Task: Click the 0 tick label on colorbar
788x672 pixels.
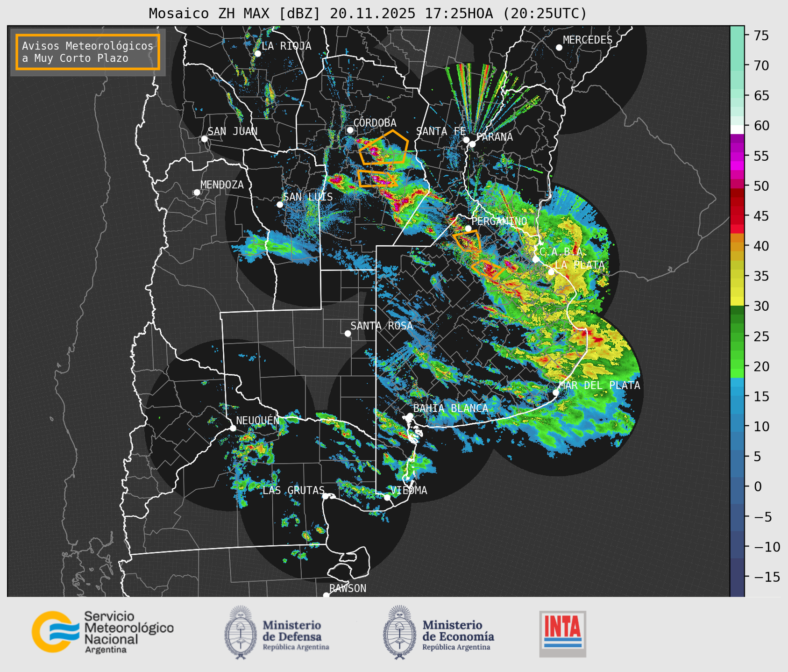Action: coord(757,486)
